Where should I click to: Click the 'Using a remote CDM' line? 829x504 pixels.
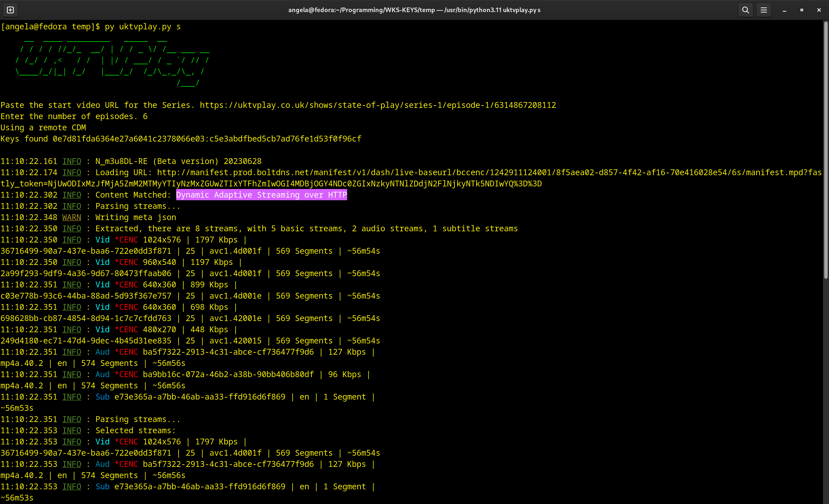tap(43, 128)
